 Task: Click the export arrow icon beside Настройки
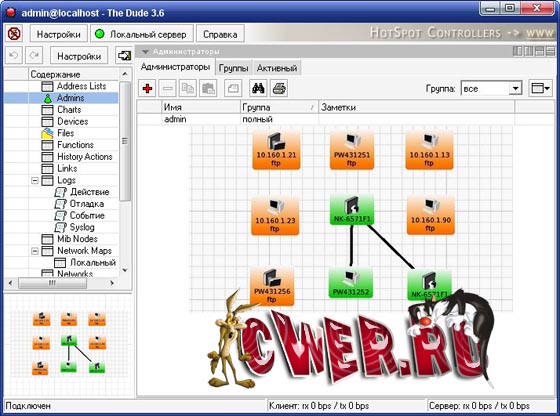[x=124, y=56]
